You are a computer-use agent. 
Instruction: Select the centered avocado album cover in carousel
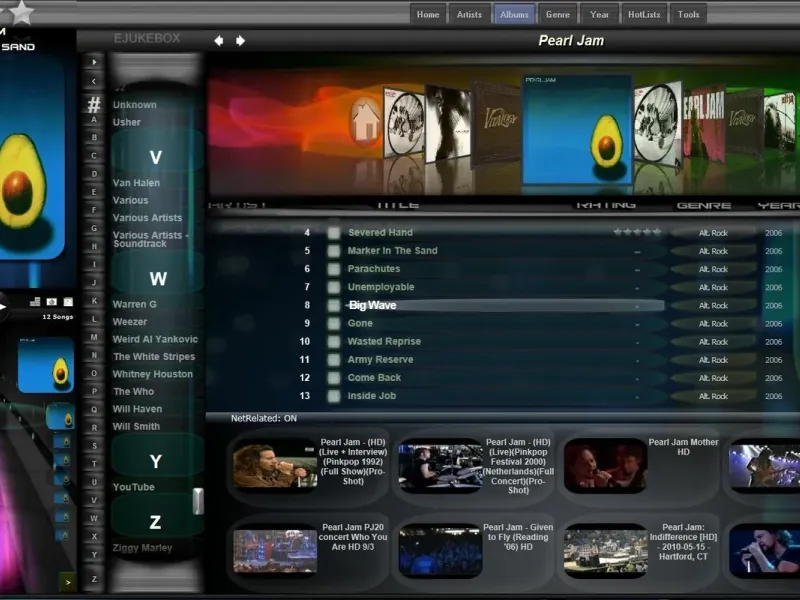click(x=577, y=130)
